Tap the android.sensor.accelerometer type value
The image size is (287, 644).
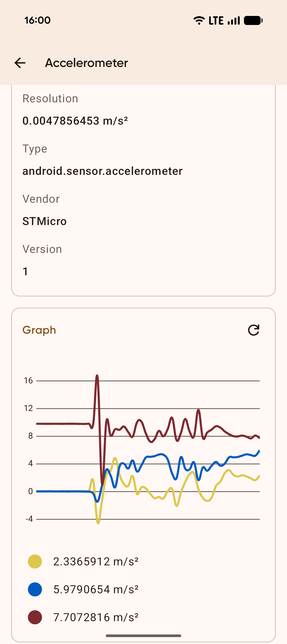(102, 171)
